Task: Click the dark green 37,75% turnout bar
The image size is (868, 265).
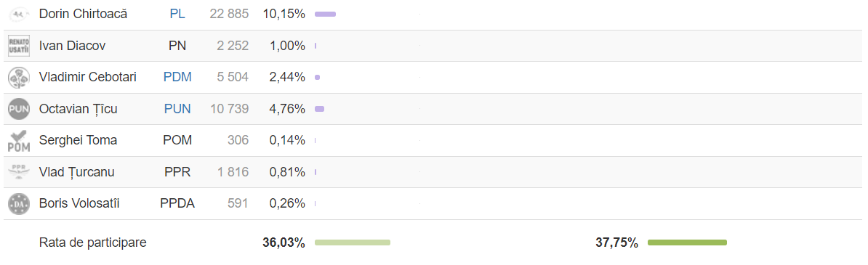Action: point(687,242)
